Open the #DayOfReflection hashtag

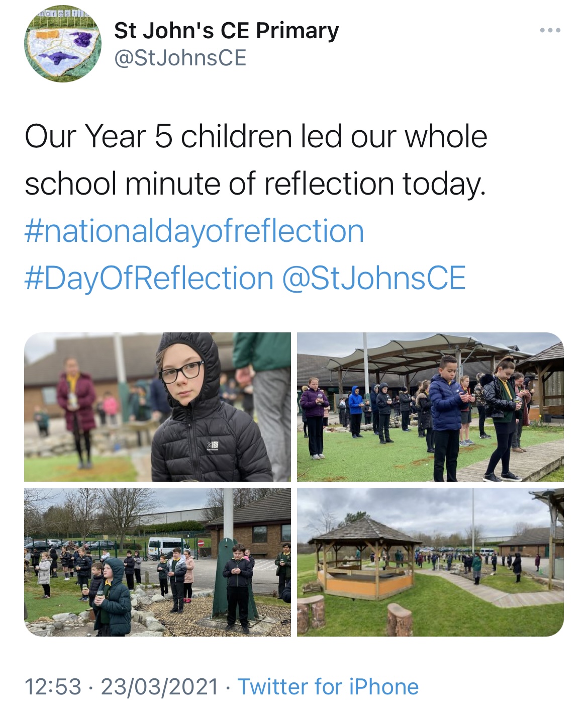(149, 278)
